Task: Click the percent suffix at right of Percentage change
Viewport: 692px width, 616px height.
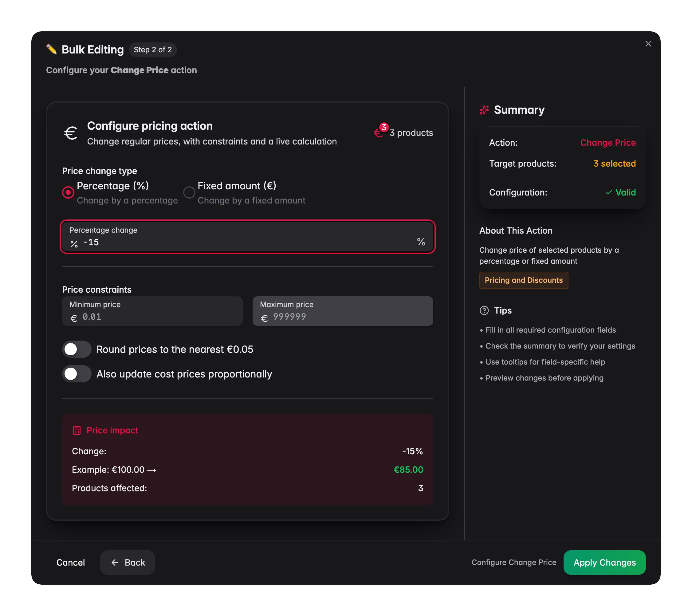Action: click(421, 242)
